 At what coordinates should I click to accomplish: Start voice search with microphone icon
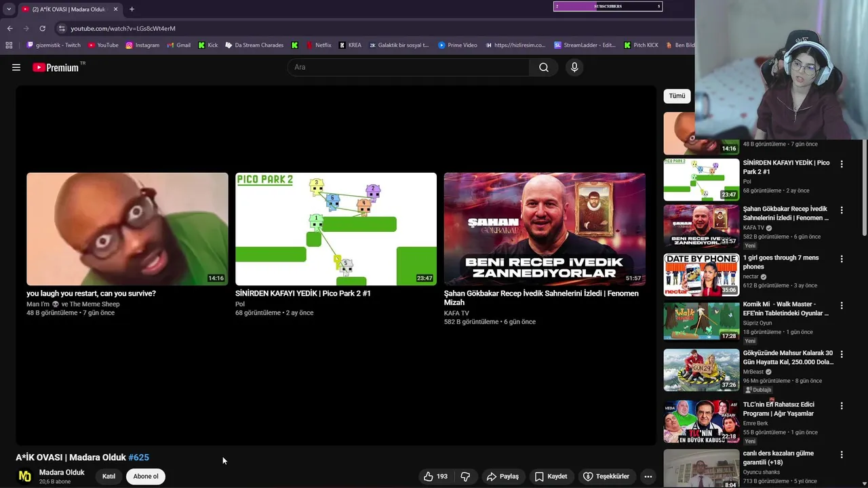(574, 67)
